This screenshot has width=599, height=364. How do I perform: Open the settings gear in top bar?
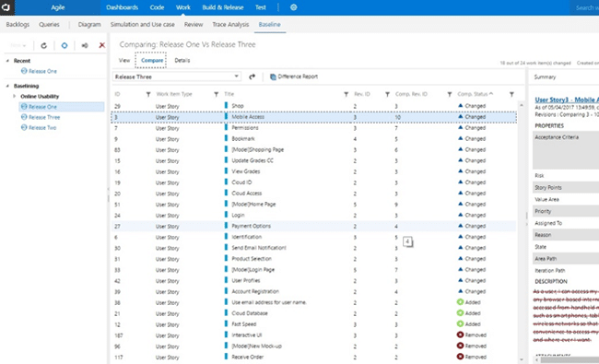click(x=293, y=7)
